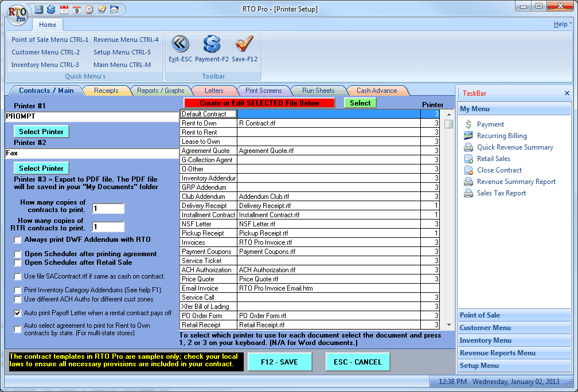Image resolution: width=578 pixels, height=392 pixels.
Task: Enable Always print DWF Addendum with RTO
Action: click(x=18, y=240)
